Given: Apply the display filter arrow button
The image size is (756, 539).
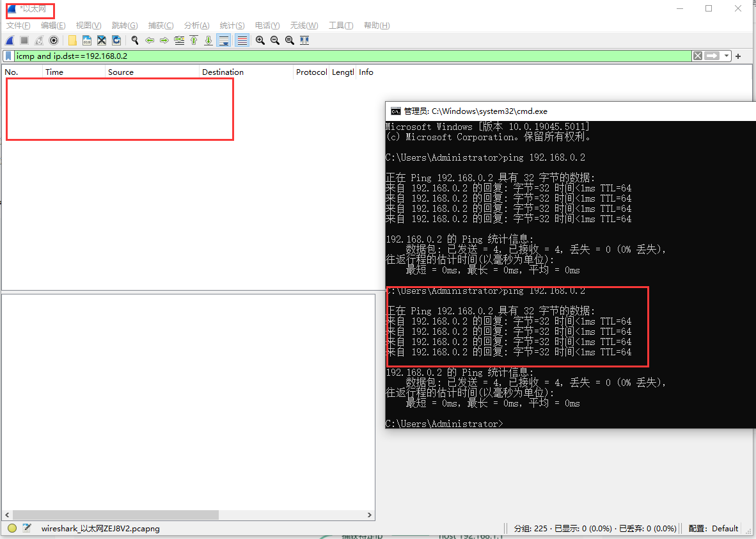Looking at the screenshot, I should coord(712,56).
